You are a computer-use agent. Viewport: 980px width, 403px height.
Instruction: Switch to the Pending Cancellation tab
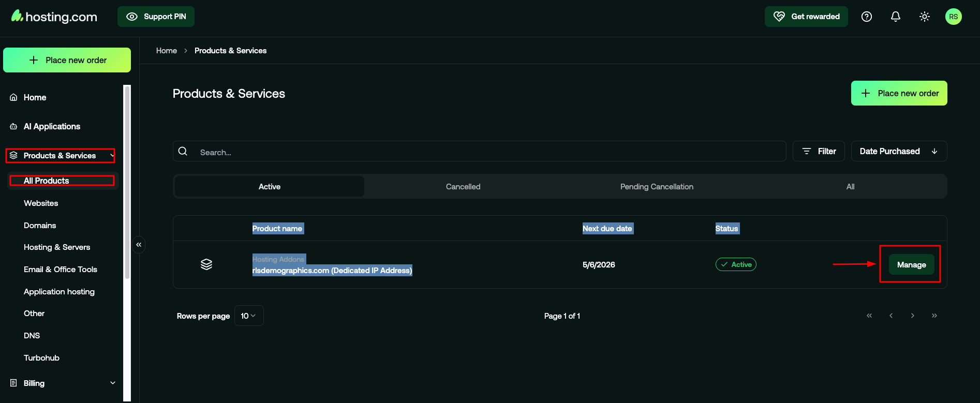[657, 187]
